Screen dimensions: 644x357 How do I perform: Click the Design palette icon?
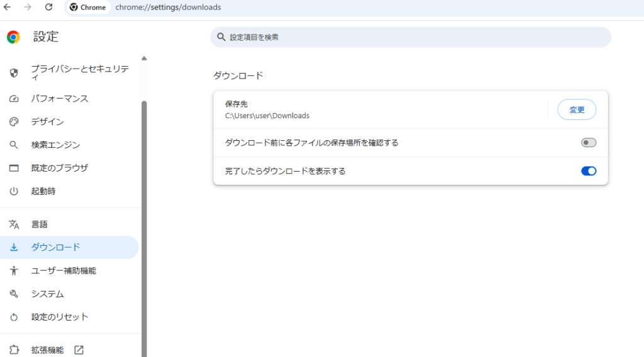tap(14, 122)
